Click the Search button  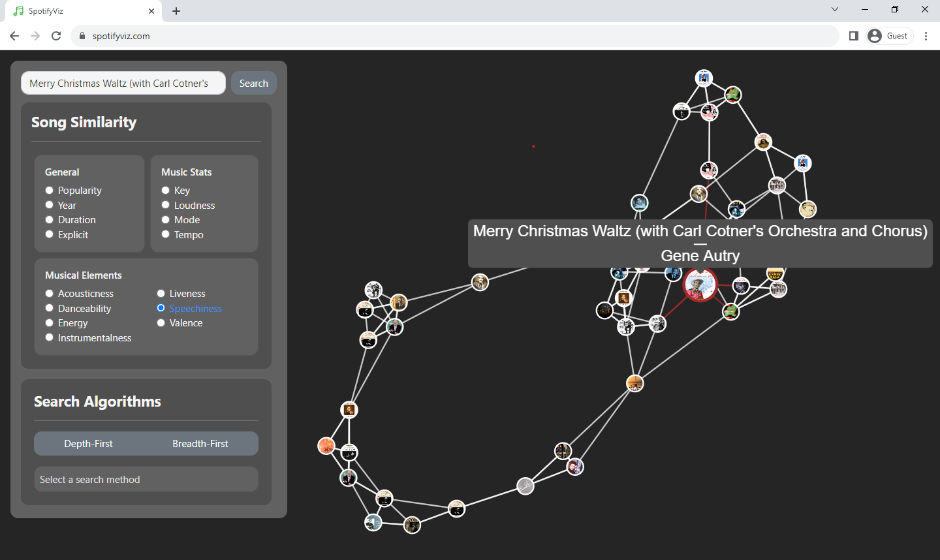tap(253, 83)
